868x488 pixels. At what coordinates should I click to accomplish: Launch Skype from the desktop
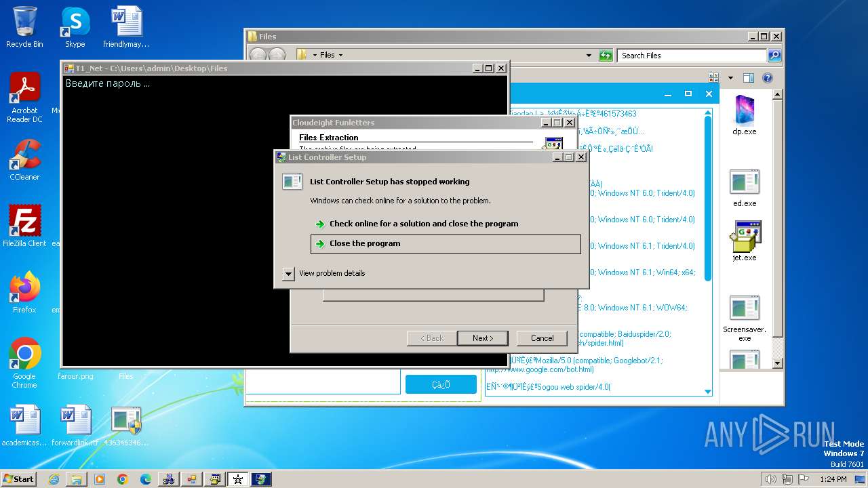pos(75,27)
